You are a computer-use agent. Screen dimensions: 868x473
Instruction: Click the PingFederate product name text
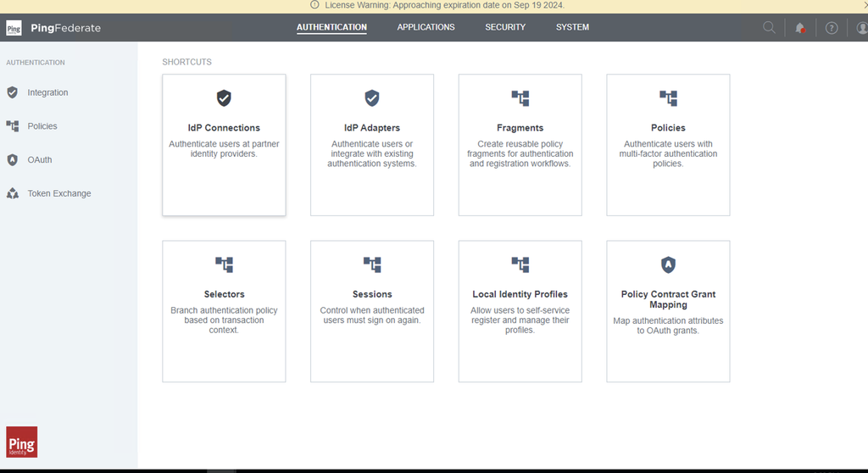click(x=66, y=28)
